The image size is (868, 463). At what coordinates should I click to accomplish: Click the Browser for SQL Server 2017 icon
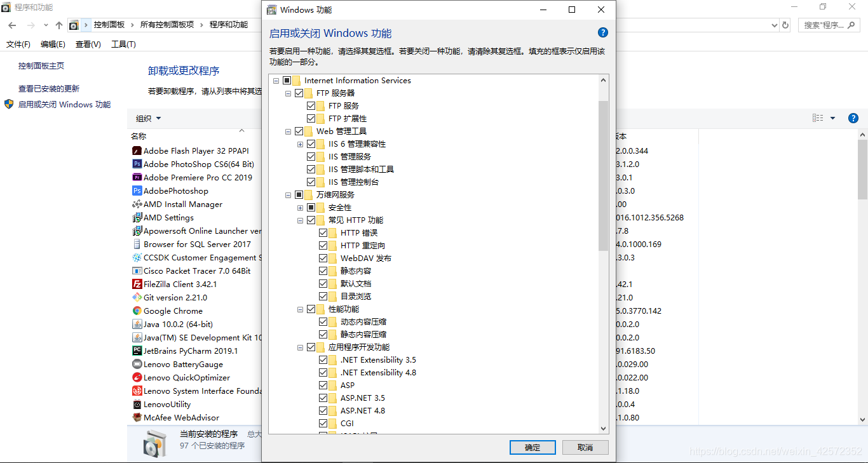click(x=137, y=244)
